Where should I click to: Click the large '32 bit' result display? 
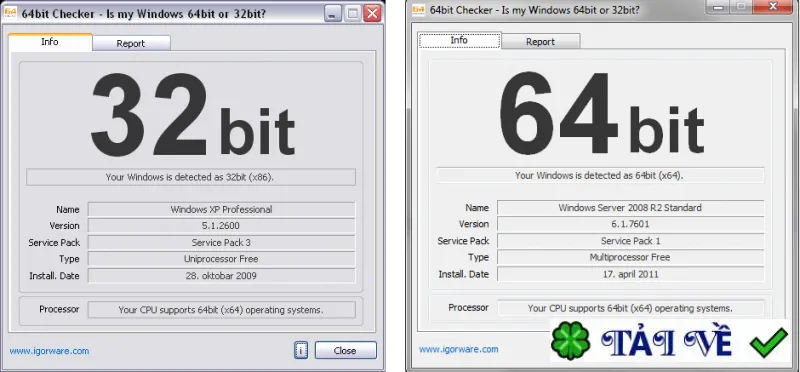click(x=192, y=115)
